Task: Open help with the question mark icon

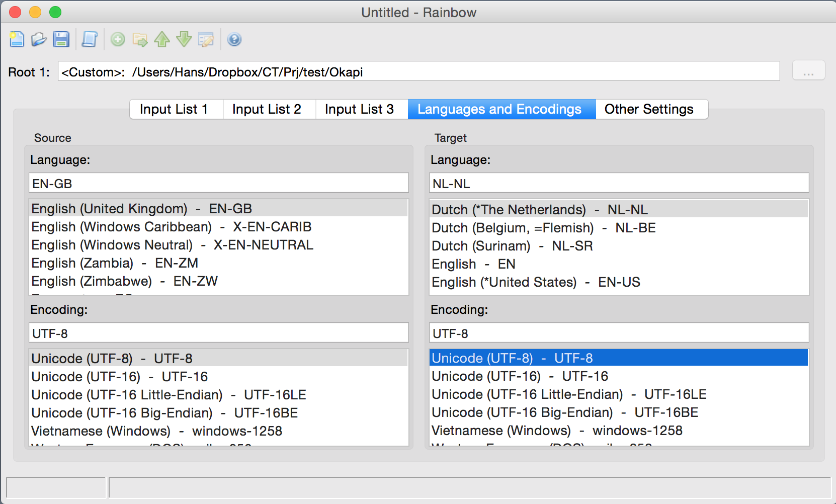Action: click(234, 39)
